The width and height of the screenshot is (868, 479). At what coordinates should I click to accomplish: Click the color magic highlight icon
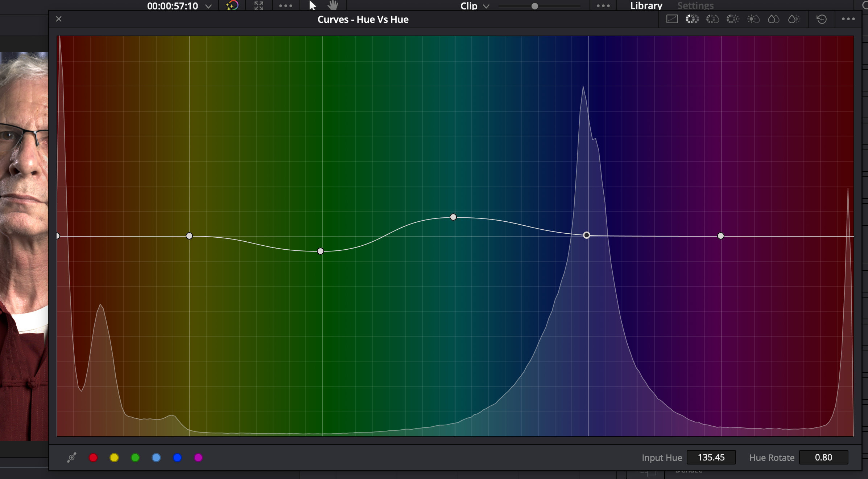tap(232, 5)
